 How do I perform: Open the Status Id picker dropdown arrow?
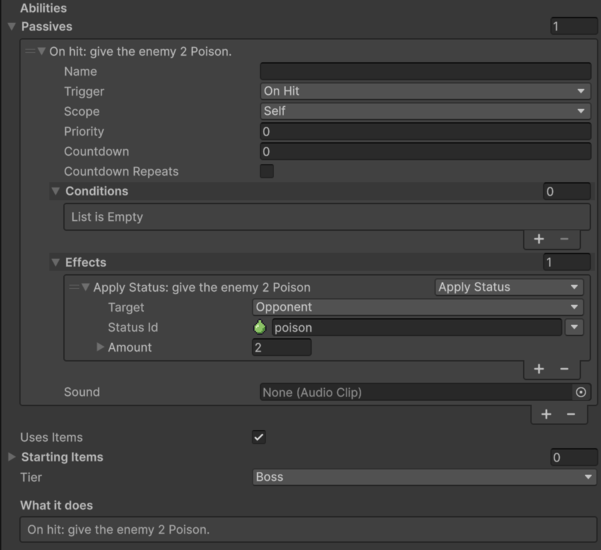(x=574, y=327)
